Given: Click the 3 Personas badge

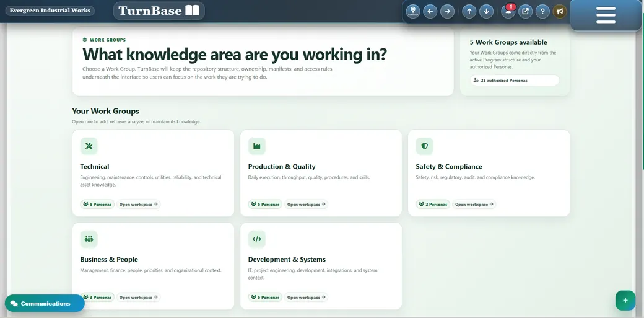Looking at the screenshot, I should click(97, 297).
